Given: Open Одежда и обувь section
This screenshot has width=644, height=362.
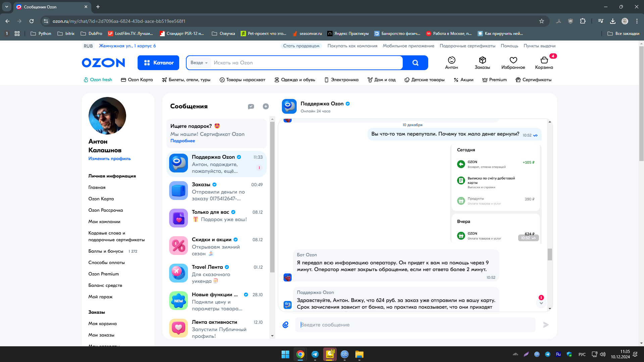Looking at the screenshot, I should tap(295, 80).
